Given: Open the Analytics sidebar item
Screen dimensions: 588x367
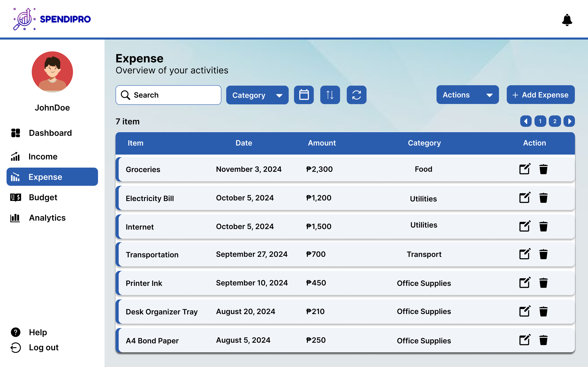Looking at the screenshot, I should coord(47,218).
